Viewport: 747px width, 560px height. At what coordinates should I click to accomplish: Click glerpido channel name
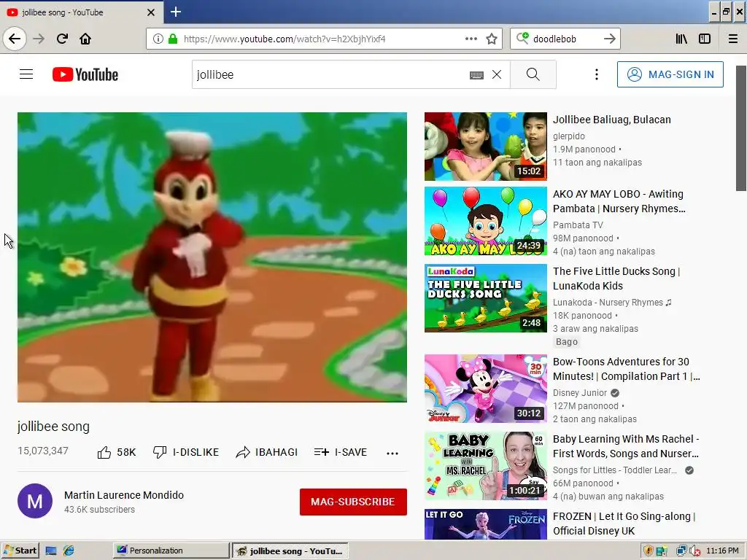coord(569,136)
